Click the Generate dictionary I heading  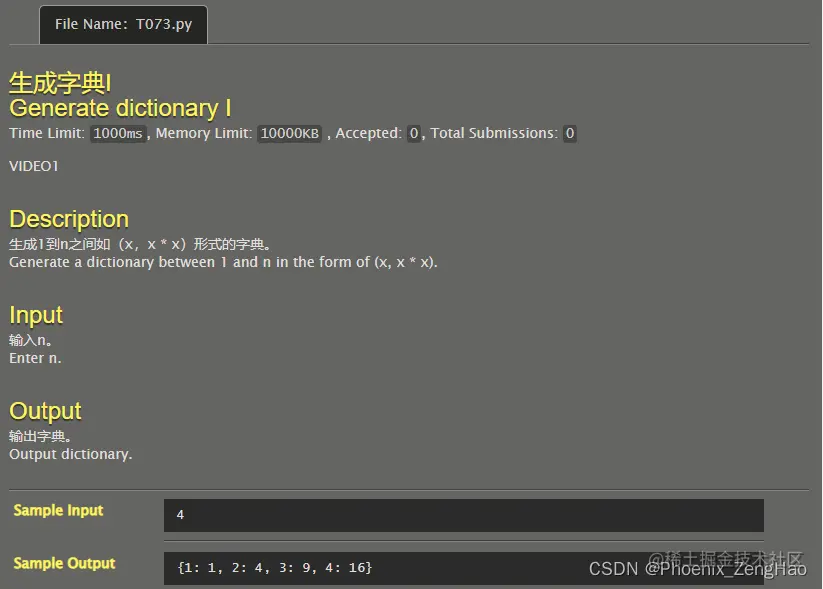(x=120, y=108)
